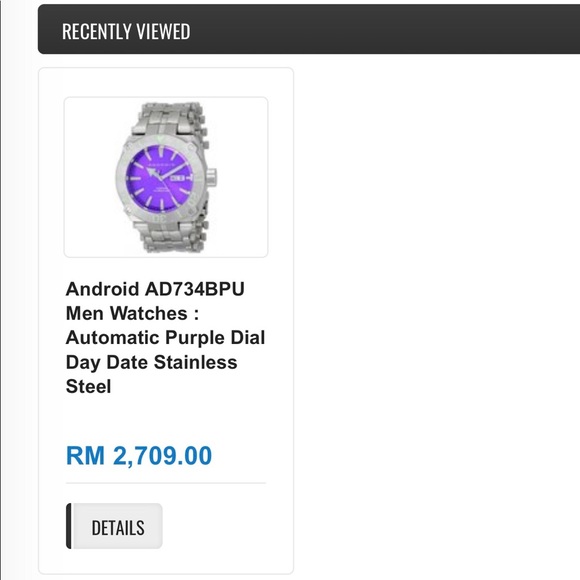This screenshot has height=580, width=580.
Task: Click the divider line below the price
Action: click(x=166, y=483)
